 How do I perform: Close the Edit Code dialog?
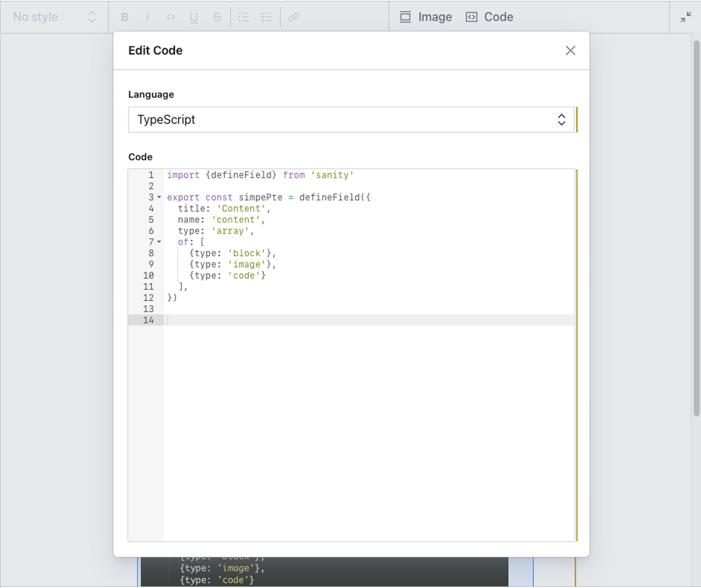570,50
